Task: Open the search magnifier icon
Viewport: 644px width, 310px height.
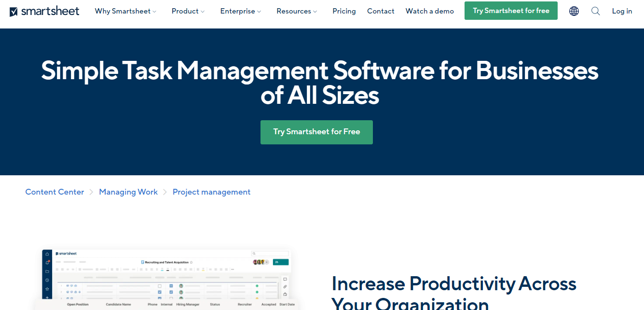Action: (x=596, y=11)
